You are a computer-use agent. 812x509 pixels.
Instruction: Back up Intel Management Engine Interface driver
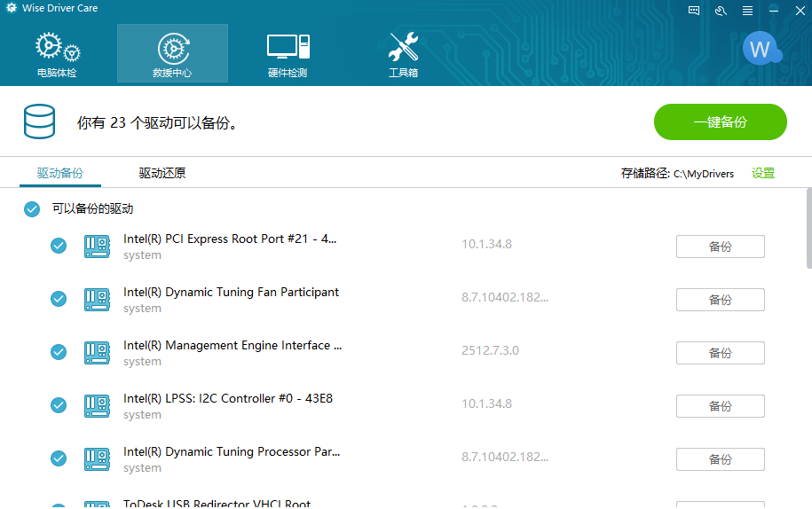[x=720, y=353]
